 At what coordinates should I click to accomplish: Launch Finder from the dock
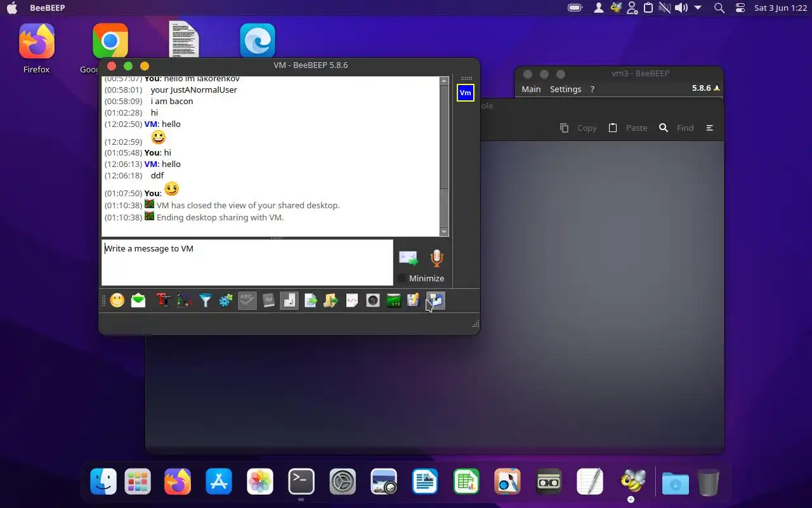[103, 482]
